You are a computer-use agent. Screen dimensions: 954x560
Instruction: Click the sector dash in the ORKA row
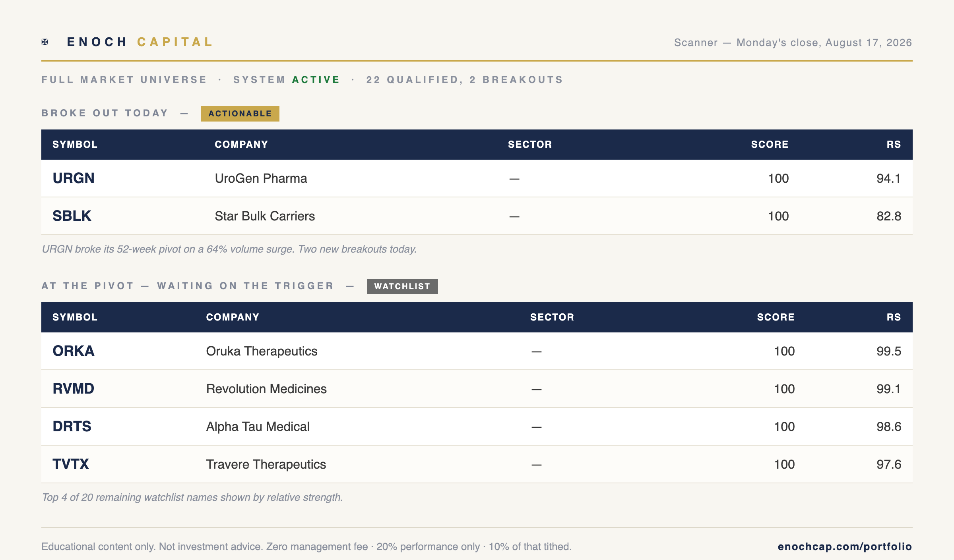537,352
